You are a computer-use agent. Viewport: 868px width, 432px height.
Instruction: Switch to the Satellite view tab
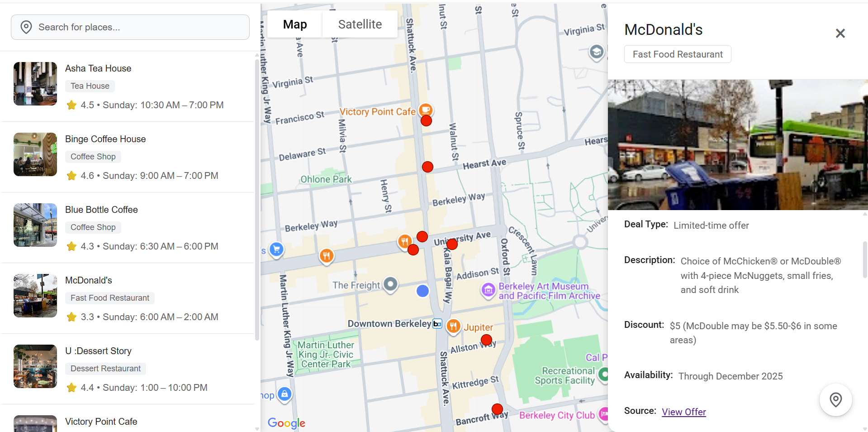tap(360, 24)
